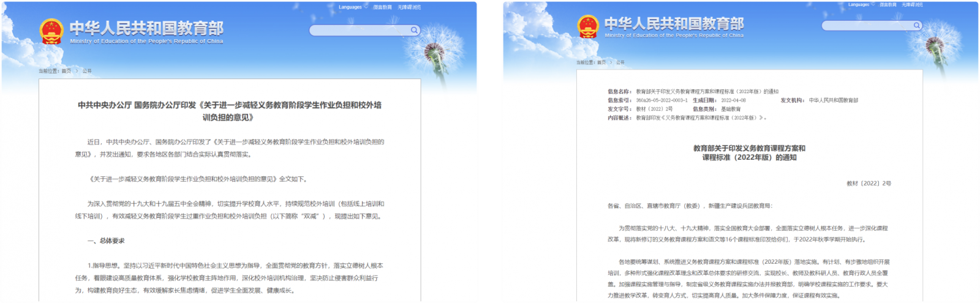This screenshot has height=303, width=980.
Task: Open the Languages dropdown on the left page
Action: point(351,7)
